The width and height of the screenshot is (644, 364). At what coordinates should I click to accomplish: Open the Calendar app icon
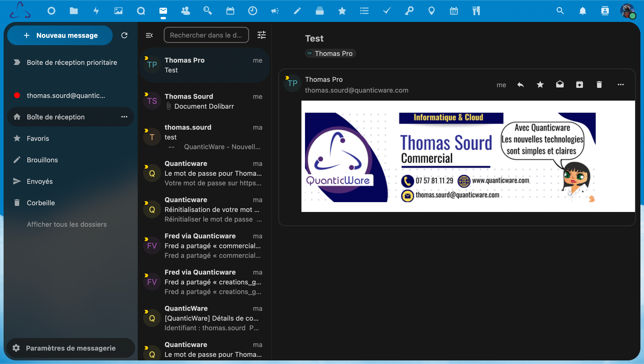coord(230,11)
